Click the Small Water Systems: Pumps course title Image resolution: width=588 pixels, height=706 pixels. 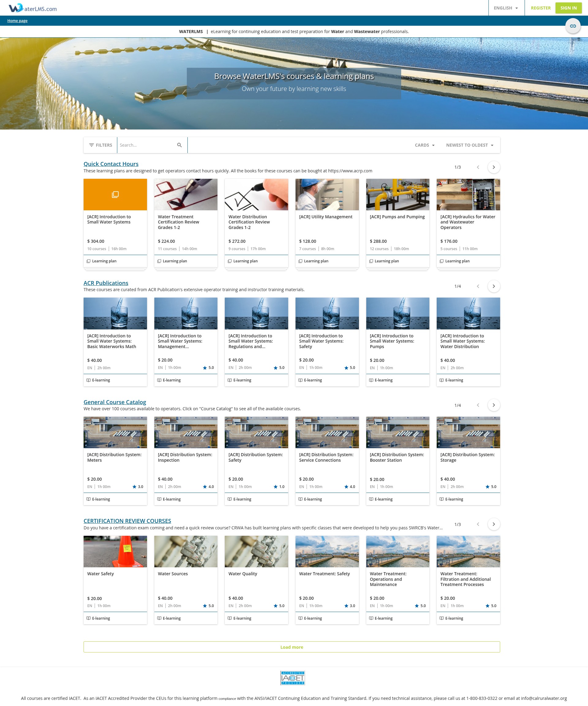pyautogui.click(x=392, y=341)
